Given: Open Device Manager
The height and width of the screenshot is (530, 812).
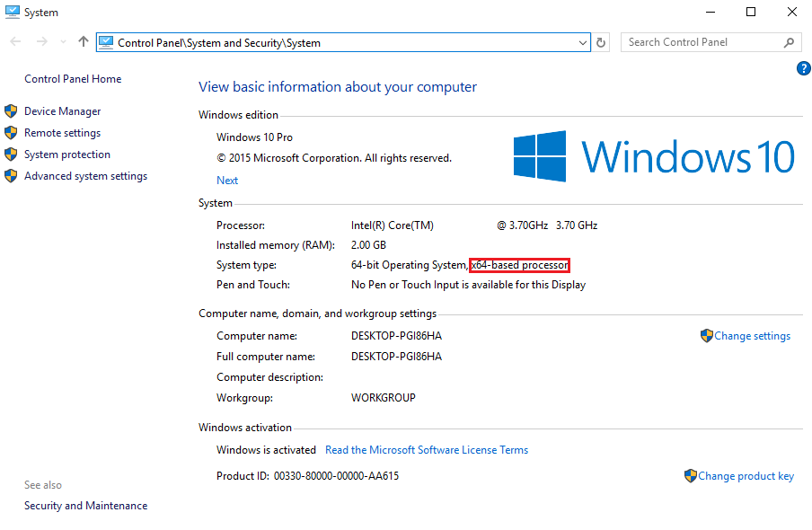Looking at the screenshot, I should (63, 111).
